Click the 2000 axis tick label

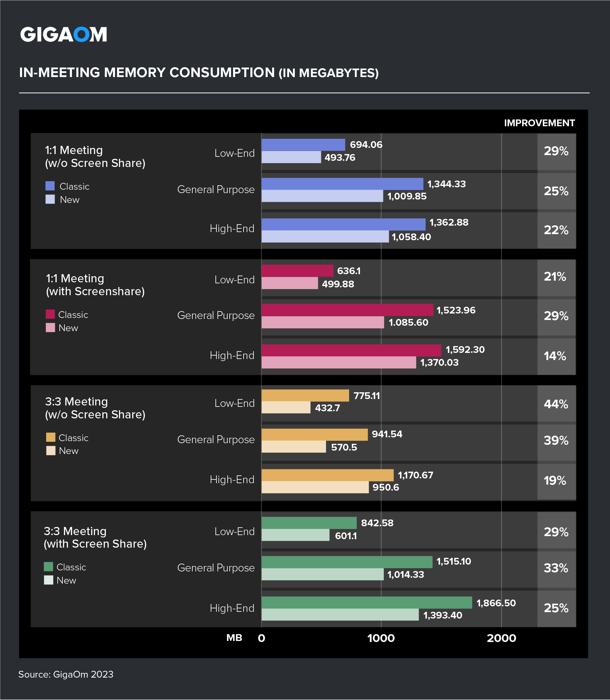501,638
